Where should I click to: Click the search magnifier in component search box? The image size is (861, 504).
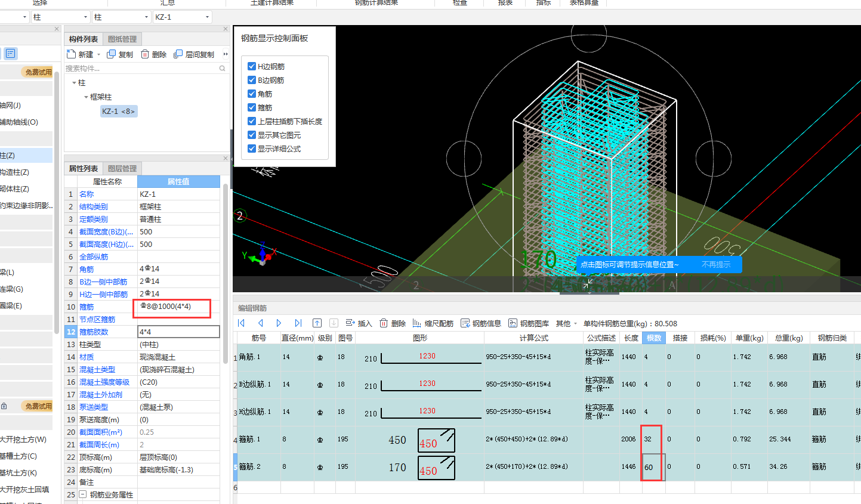point(222,69)
